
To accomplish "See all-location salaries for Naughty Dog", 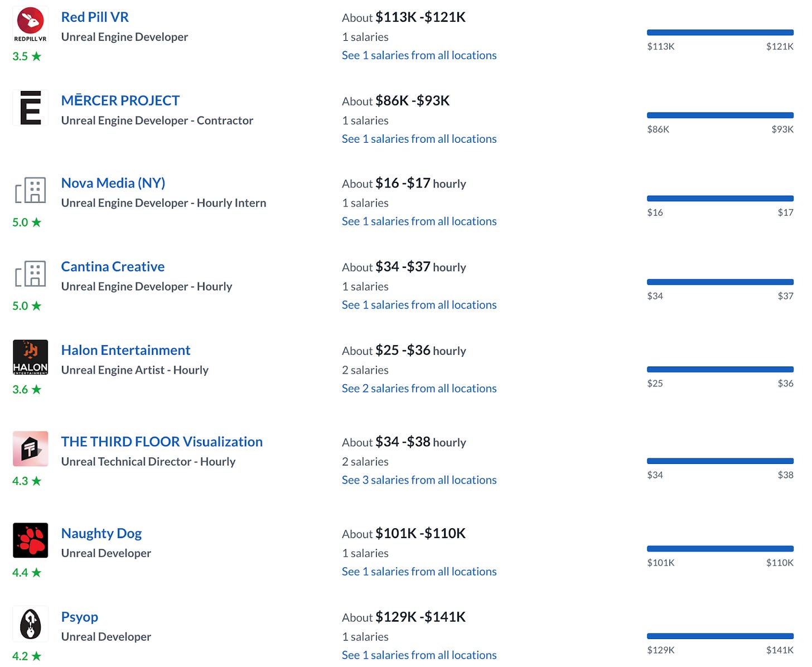I will [x=419, y=572].
